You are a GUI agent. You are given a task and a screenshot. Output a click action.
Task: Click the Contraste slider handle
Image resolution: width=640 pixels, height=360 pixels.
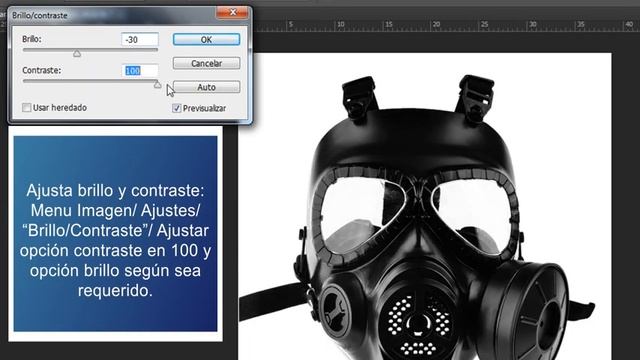coord(157,84)
